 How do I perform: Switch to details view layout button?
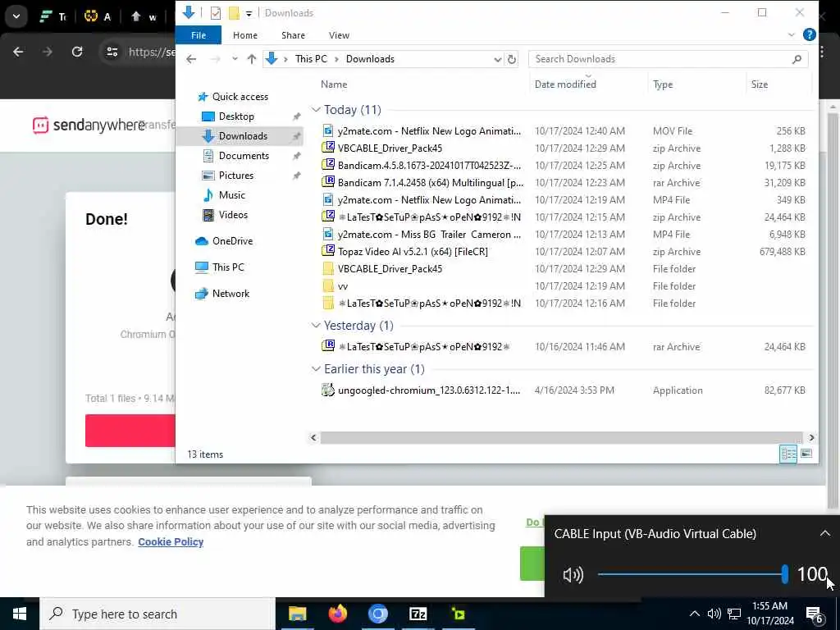coord(788,454)
